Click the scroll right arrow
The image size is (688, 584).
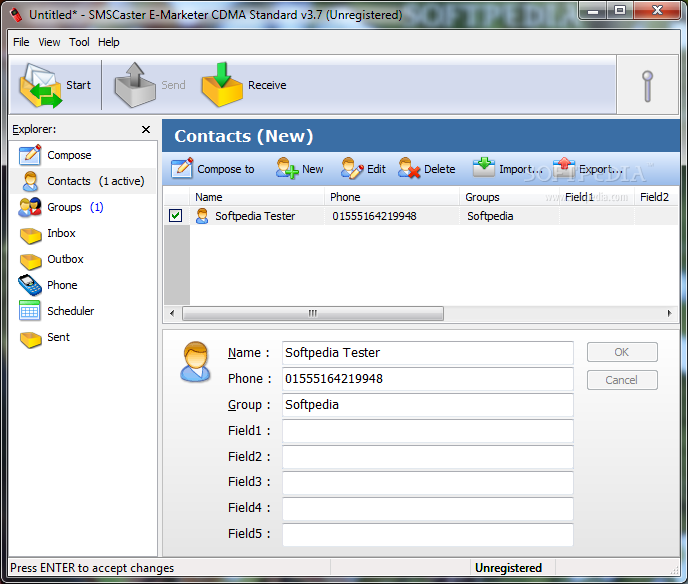[669, 313]
